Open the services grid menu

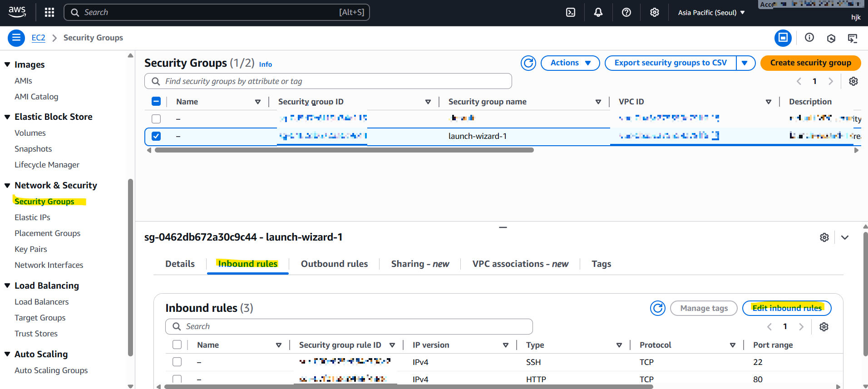tap(49, 12)
